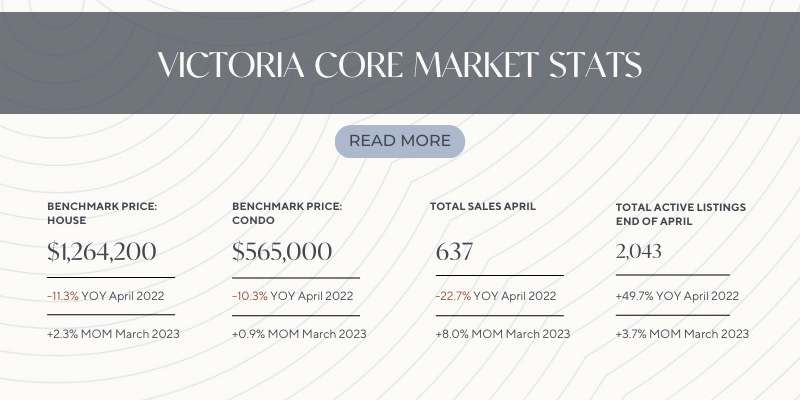
Task: Click the +0.9% MOM March 2023 text
Action: coord(299,334)
